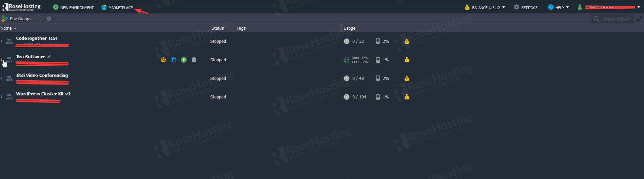Click the CodeTogether TEST Stopped status
This screenshot has width=644, height=179.
pyautogui.click(x=218, y=41)
